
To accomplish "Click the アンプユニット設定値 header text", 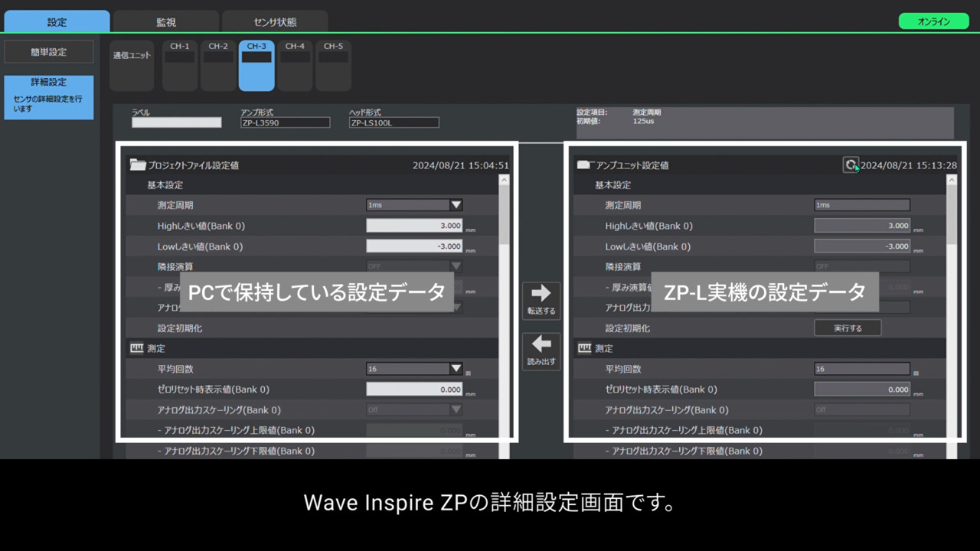I will (632, 165).
